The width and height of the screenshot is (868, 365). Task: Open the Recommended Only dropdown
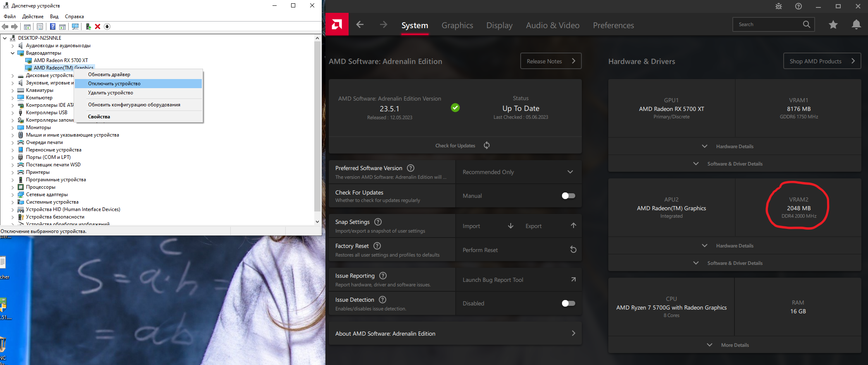tap(519, 172)
